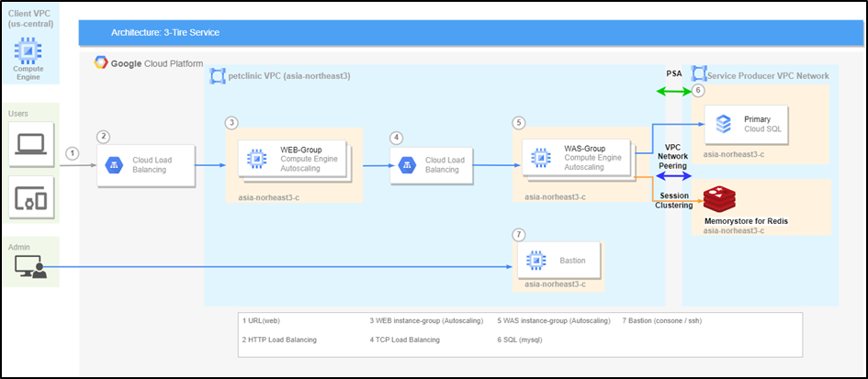Click the asia-norheast3-c label under WEB-Group

click(x=268, y=196)
